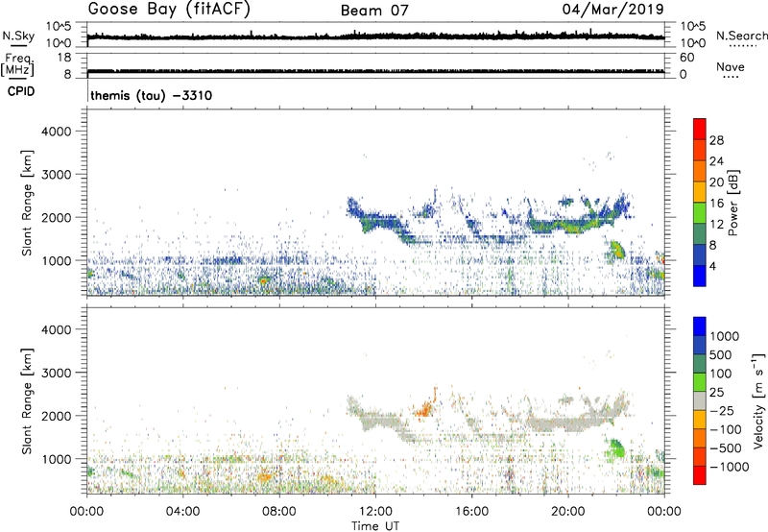Viewport: 768px width, 532px height.
Task: Select the "Beam 07" heading
Action: (374, 11)
